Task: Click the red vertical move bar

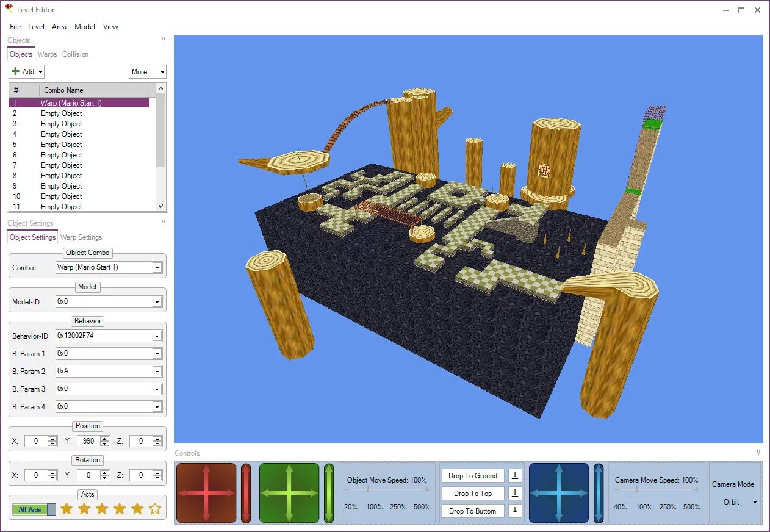Action: point(246,493)
